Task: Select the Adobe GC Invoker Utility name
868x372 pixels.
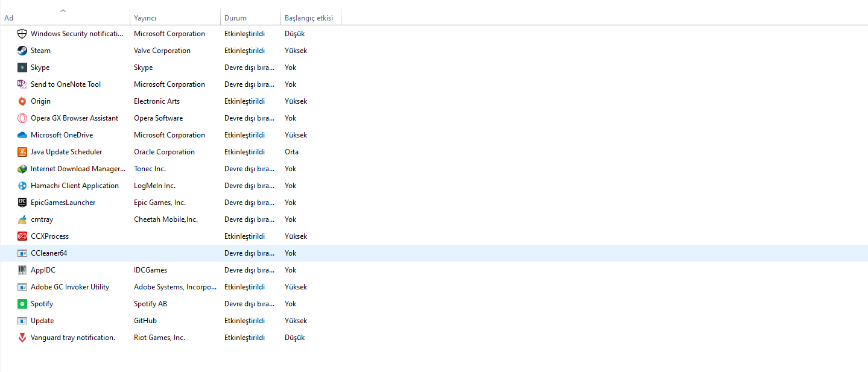Action: tap(70, 287)
